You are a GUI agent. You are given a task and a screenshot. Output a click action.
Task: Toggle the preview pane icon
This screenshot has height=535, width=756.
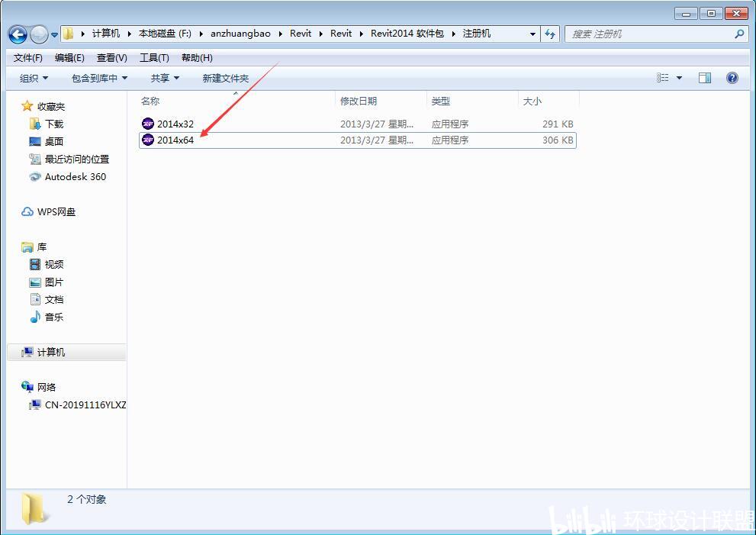(705, 78)
